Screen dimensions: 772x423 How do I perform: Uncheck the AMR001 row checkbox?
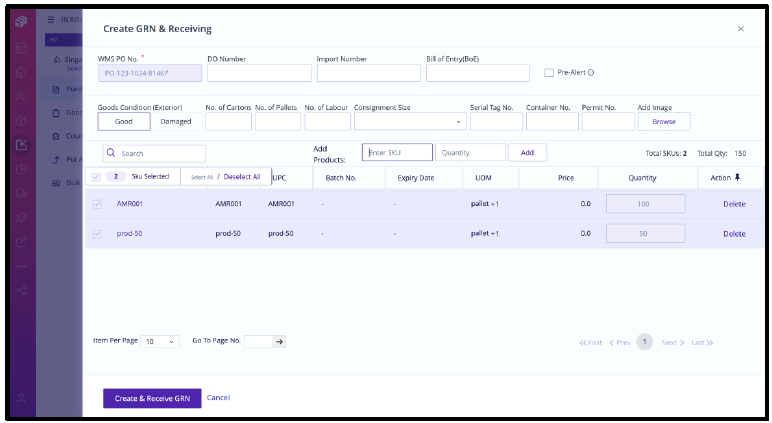click(97, 204)
